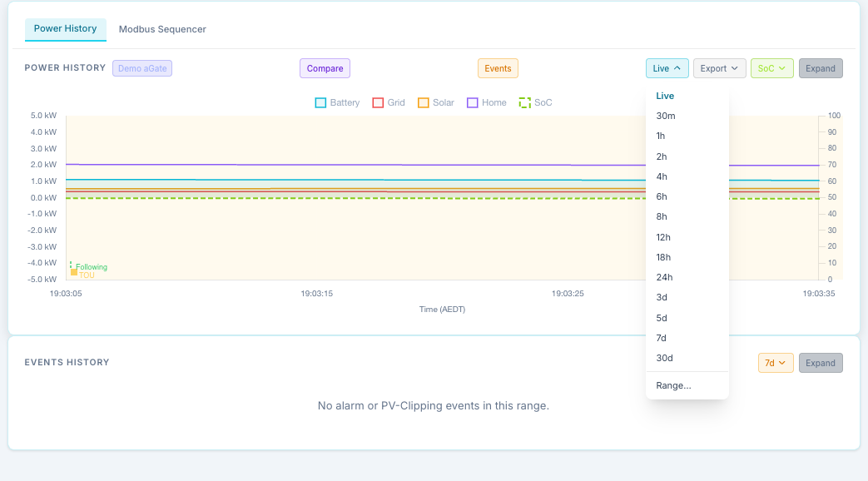
Task: Choose the Range... custom option
Action: pos(687,386)
